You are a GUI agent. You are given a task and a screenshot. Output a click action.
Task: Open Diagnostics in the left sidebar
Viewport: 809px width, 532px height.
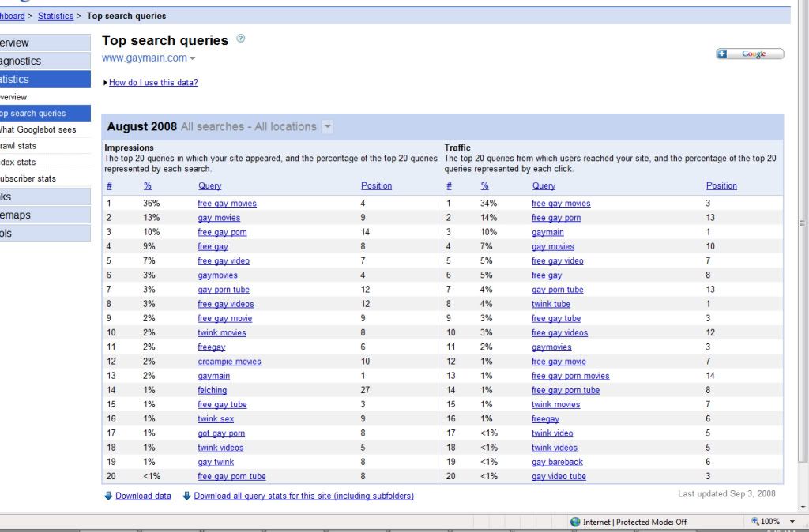(21, 61)
